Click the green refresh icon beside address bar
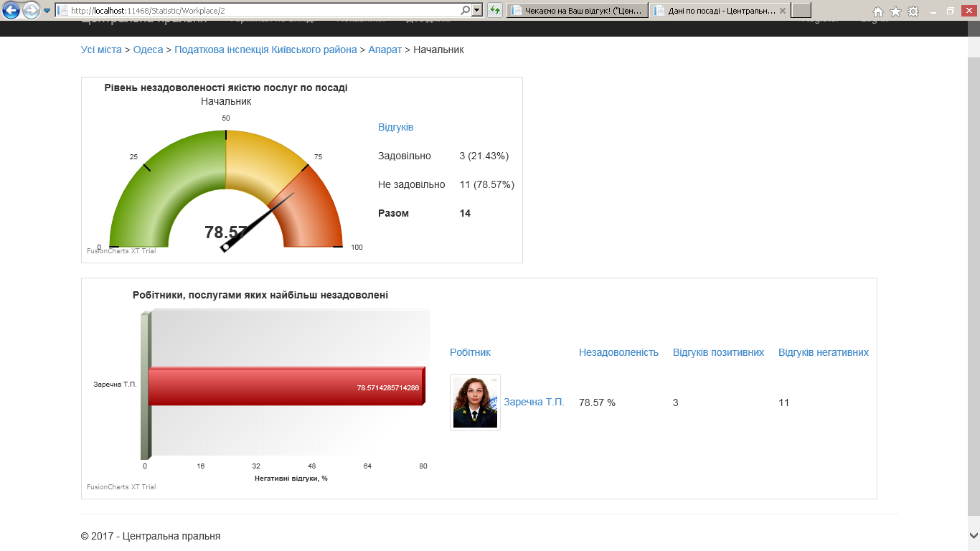980x551 pixels. coord(495,11)
